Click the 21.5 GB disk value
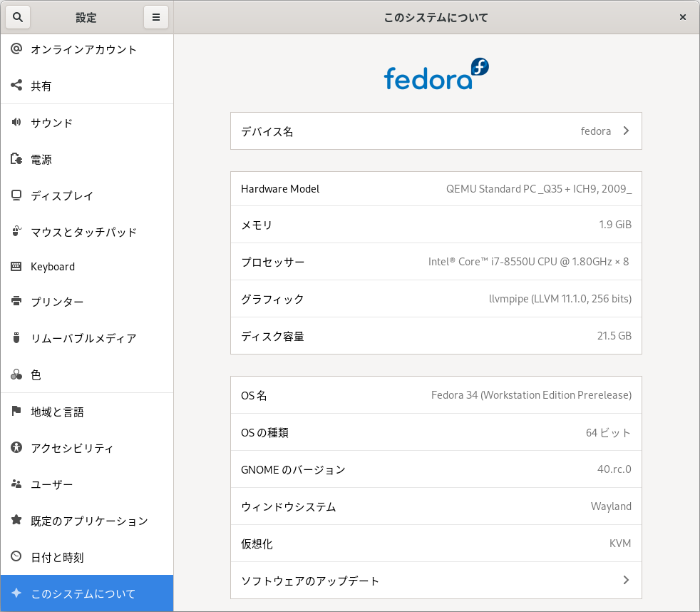Viewport: 700px width, 612px height. 614,336
